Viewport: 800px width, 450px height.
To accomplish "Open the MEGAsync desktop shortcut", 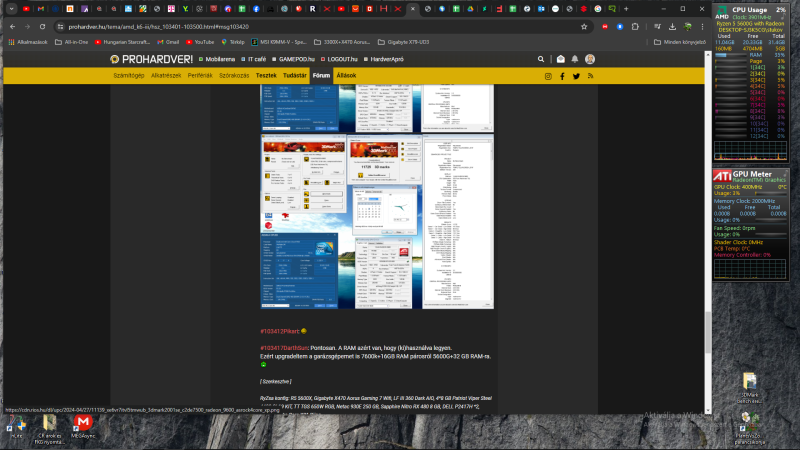I will [83, 427].
